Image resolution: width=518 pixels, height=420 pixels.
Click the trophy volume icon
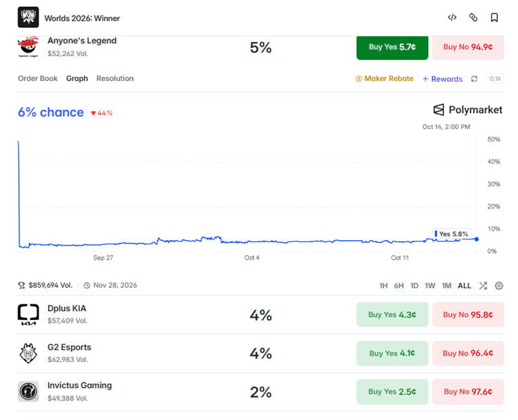[x=22, y=285]
